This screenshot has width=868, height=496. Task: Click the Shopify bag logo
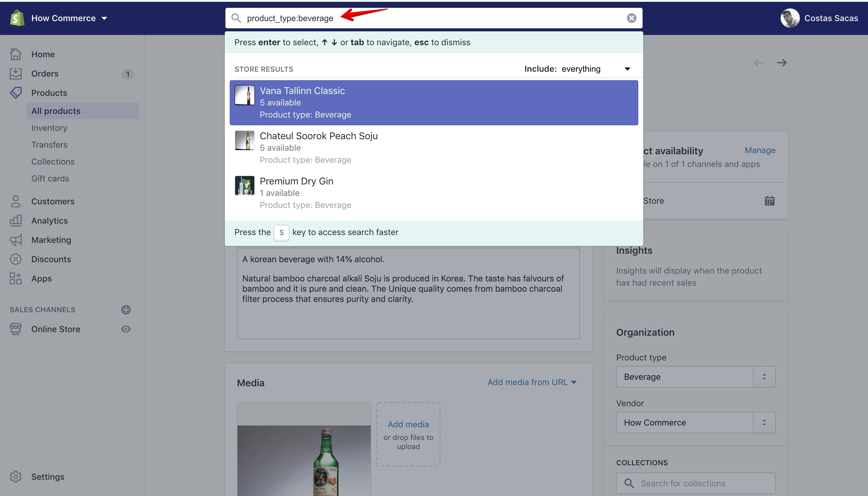coord(17,18)
